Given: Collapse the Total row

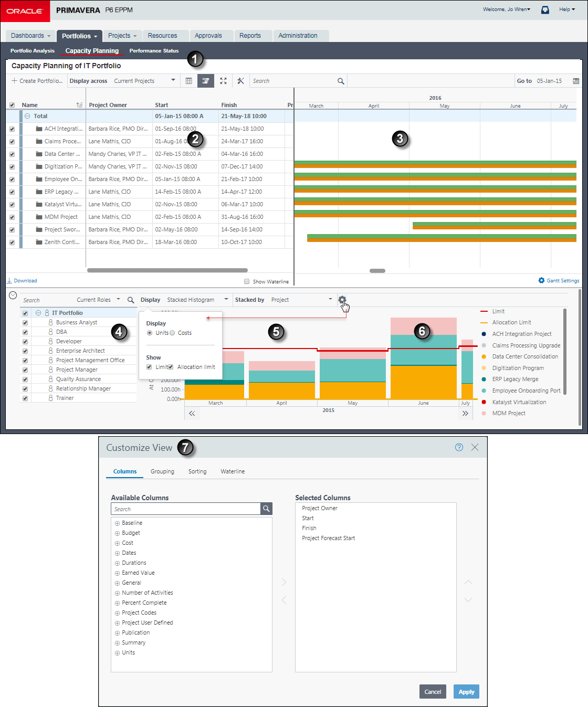Looking at the screenshot, I should [27, 116].
